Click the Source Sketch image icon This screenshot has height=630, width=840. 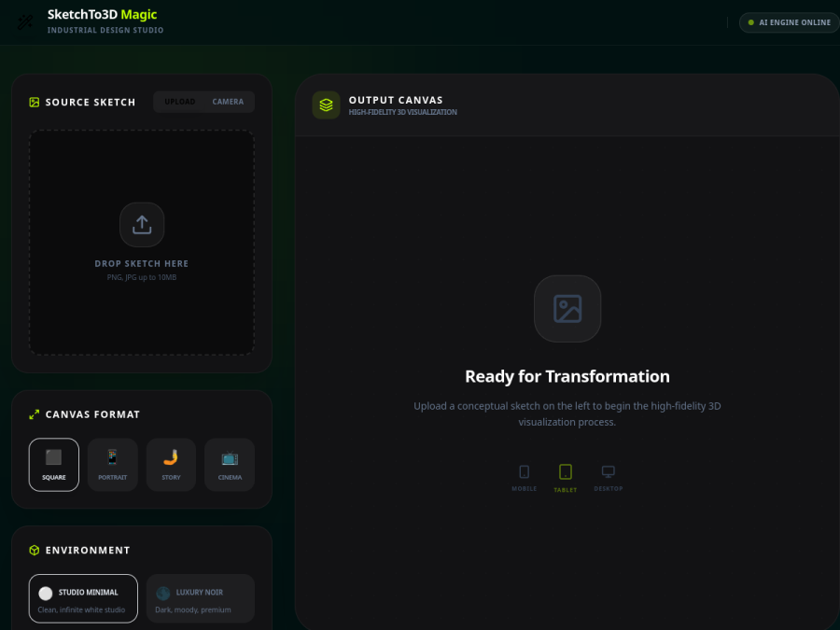(x=35, y=103)
